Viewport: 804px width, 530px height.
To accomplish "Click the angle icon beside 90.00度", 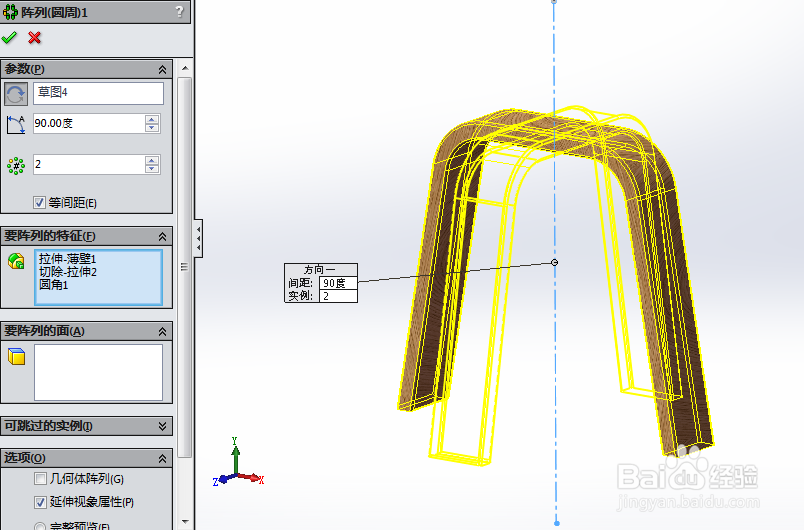I will pyautogui.click(x=16, y=125).
